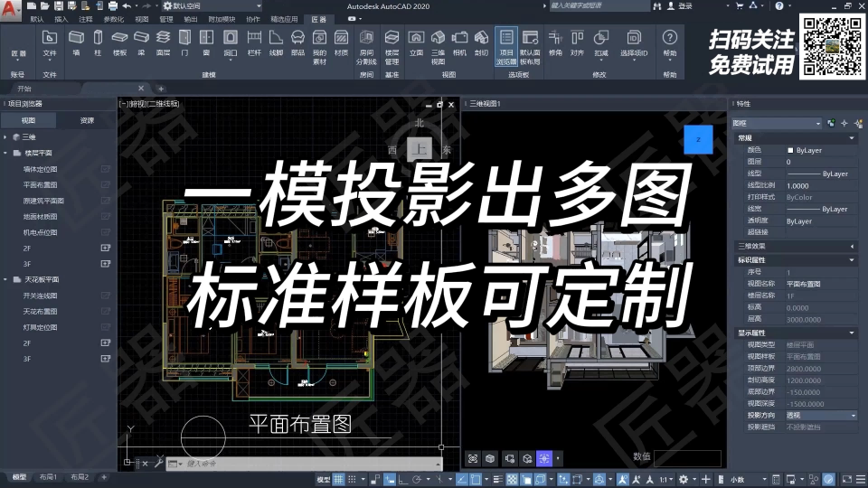868x488 pixels.
Task: Open the 图框 object type dropdown in properties
Action: click(x=778, y=124)
